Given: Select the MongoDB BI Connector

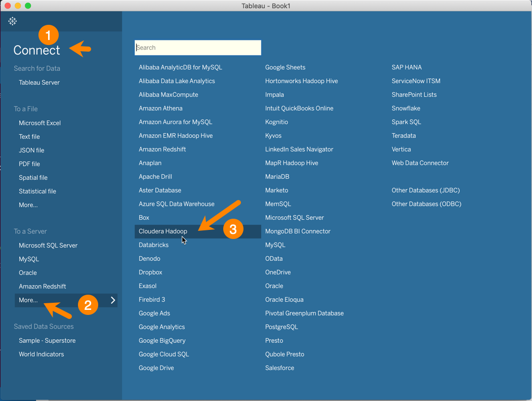Looking at the screenshot, I should click(298, 231).
